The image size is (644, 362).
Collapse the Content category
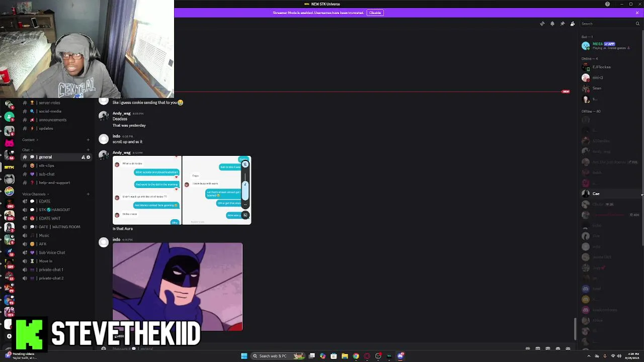(30, 140)
